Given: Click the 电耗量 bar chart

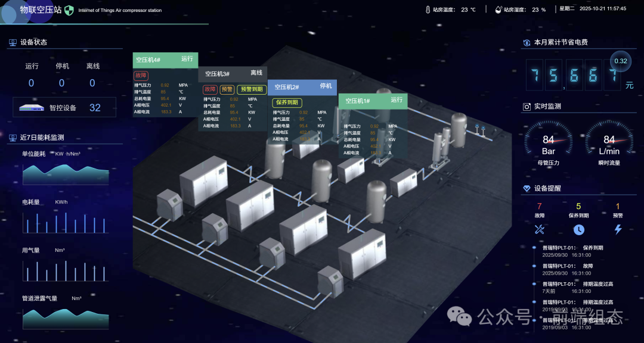Looking at the screenshot, I should tap(66, 222).
